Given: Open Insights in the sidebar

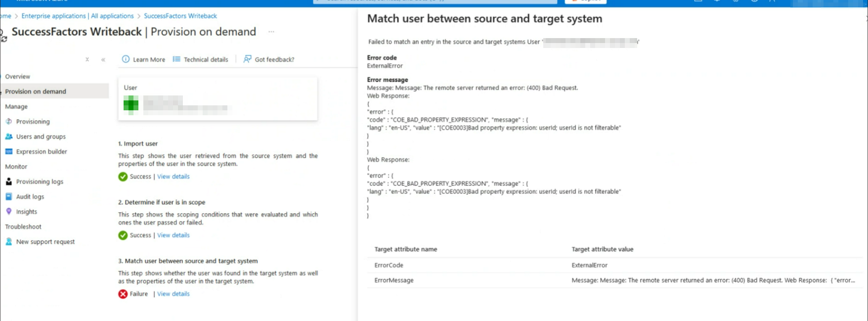Looking at the screenshot, I should pyautogui.click(x=27, y=212).
